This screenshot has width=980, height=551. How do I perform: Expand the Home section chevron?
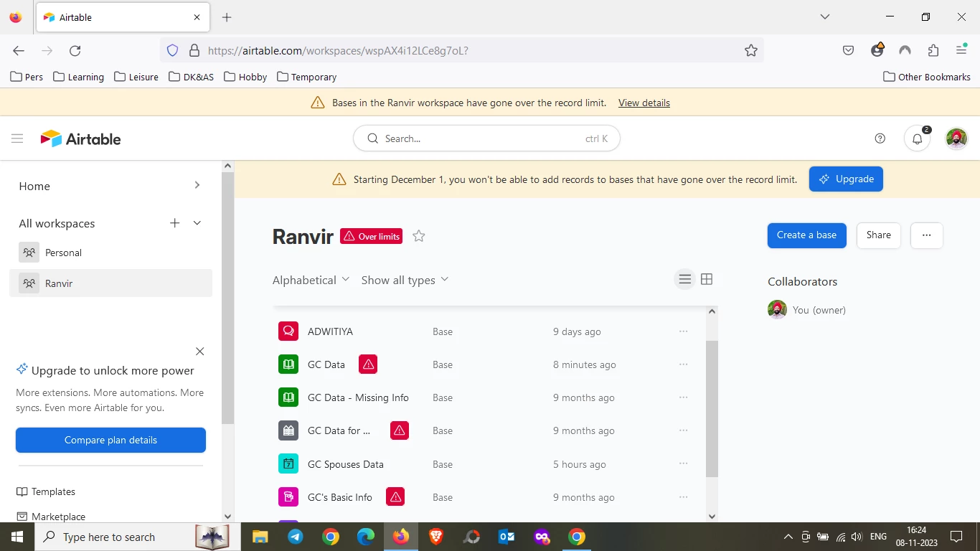pyautogui.click(x=197, y=185)
